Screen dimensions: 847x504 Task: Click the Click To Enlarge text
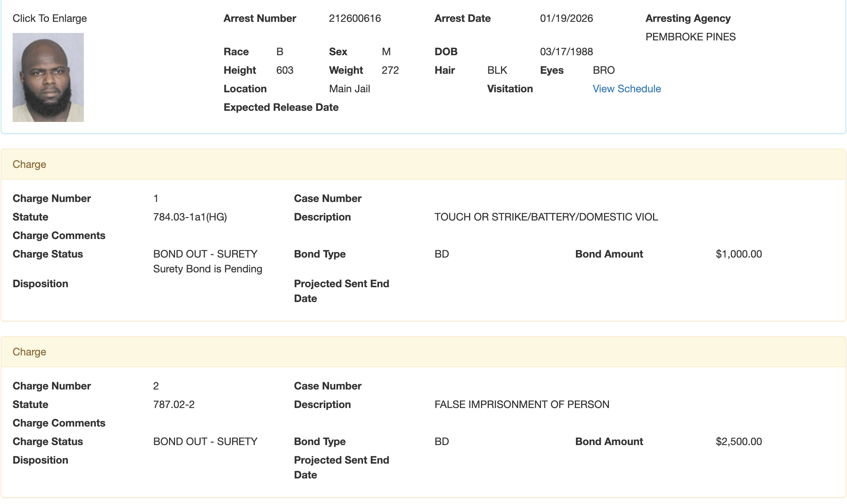(50, 19)
